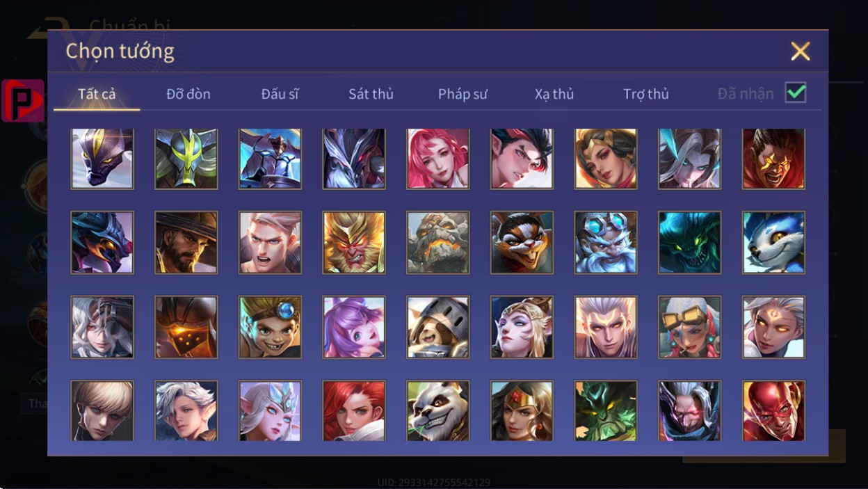Select the bearded cowboy hat hero
868x489 pixels.
(186, 242)
